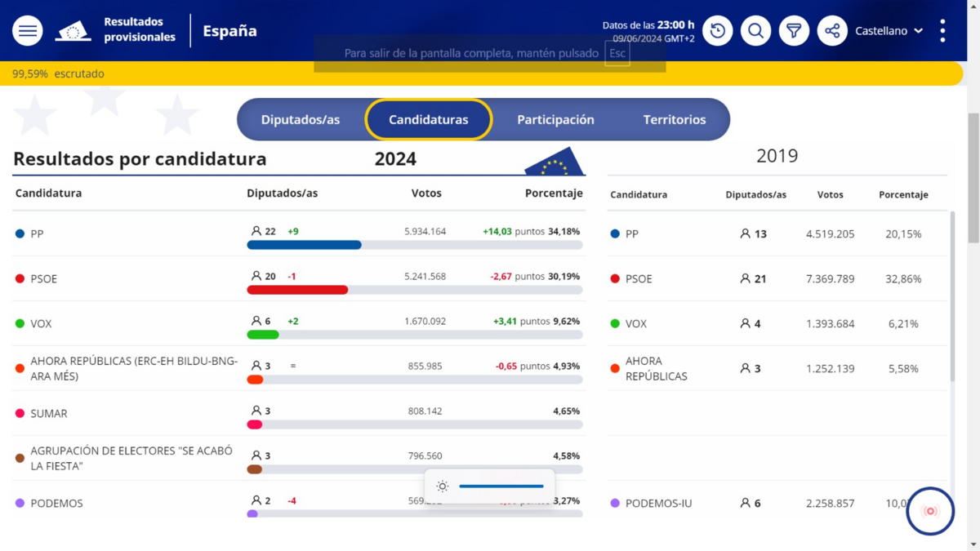Click the PODEMOS seats person icon in 2024
The width and height of the screenshot is (980, 551).
(256, 500)
